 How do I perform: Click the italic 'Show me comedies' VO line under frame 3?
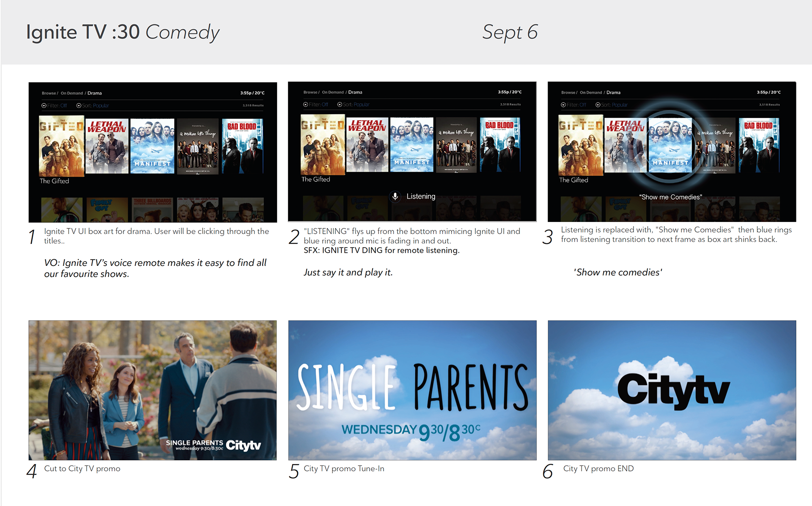(618, 273)
